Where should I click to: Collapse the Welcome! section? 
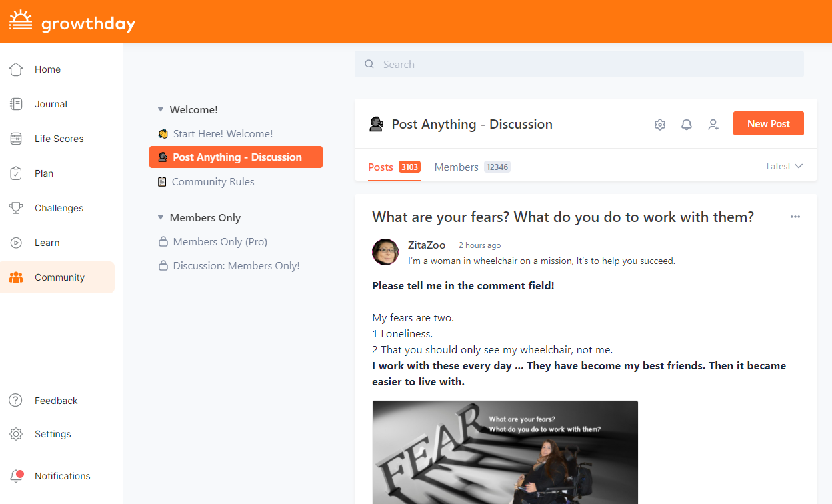click(x=160, y=109)
